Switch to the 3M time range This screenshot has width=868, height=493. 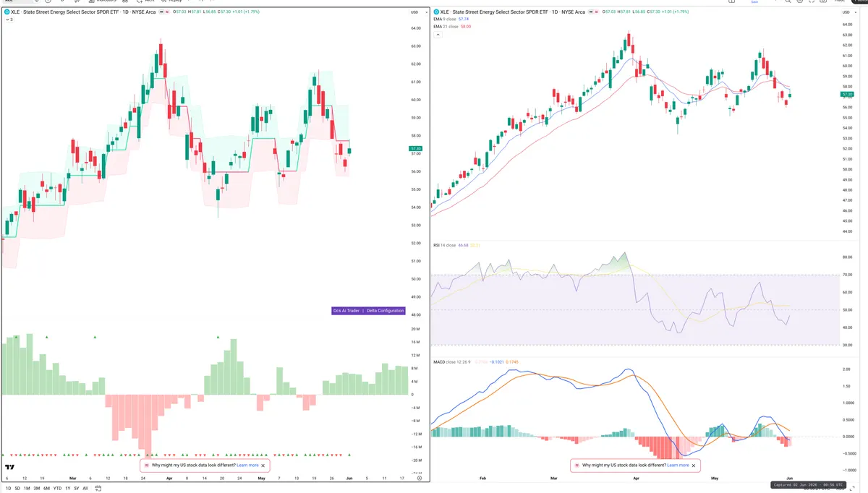(x=37, y=488)
